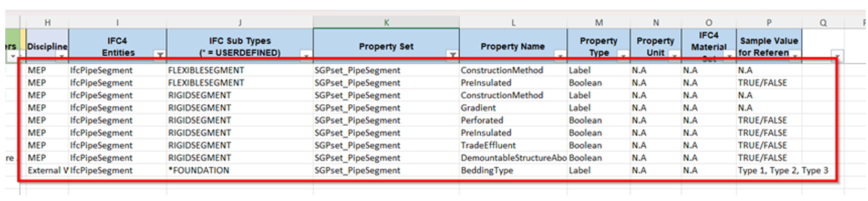
Task: Open the IFC Sub Types filter dropdown
Action: 306,54
